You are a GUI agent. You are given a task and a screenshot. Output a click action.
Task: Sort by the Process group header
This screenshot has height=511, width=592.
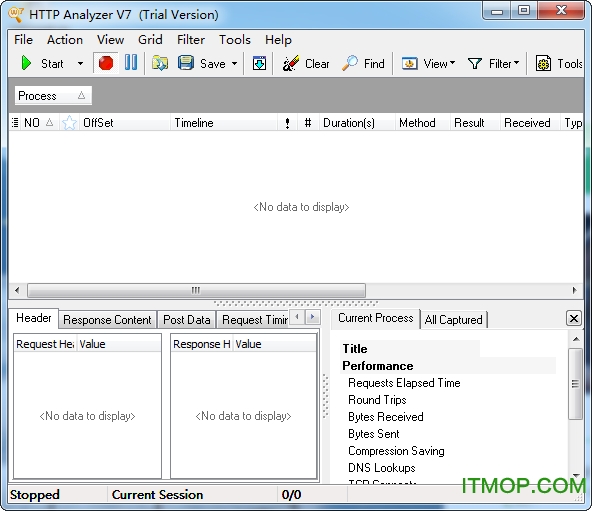tap(53, 96)
